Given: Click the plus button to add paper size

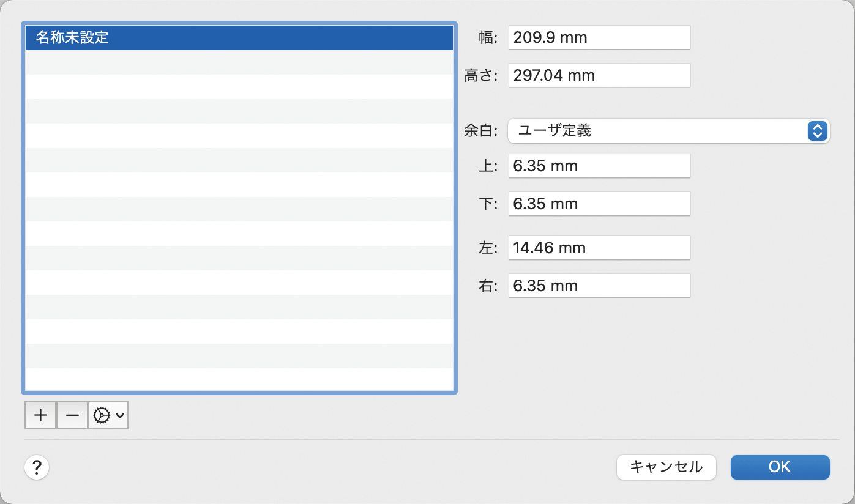Looking at the screenshot, I should click(40, 415).
